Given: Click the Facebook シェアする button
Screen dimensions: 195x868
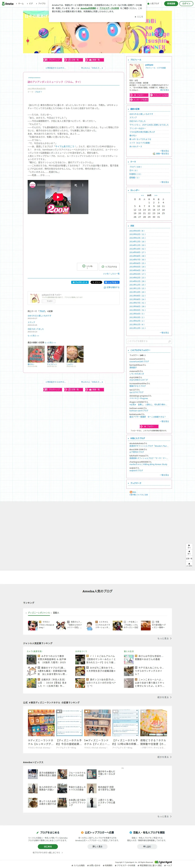Looking at the screenshot, I should click(112, 282).
